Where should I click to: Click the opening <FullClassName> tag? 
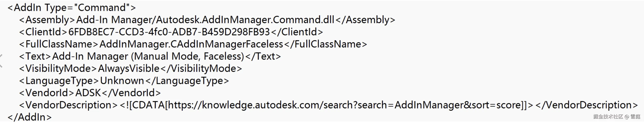[59, 44]
